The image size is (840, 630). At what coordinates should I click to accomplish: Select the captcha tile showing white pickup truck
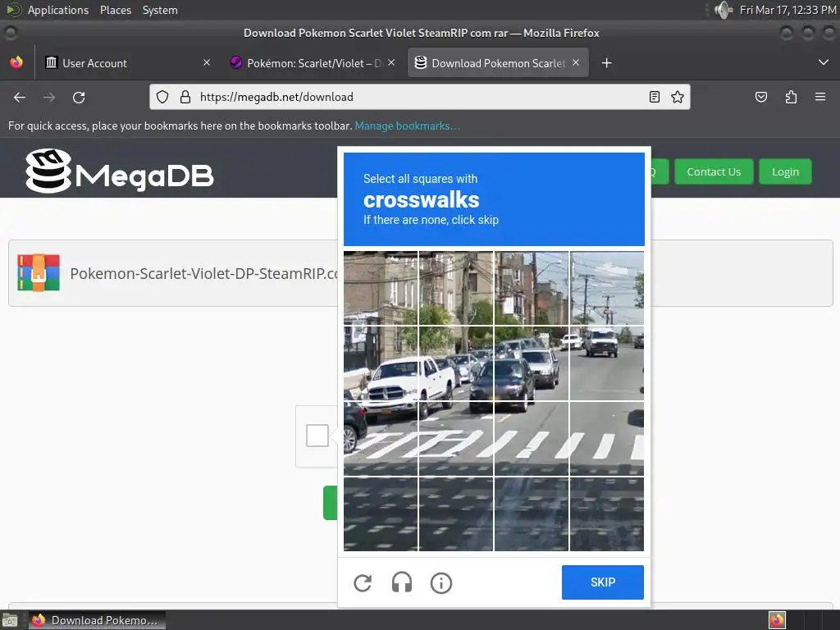(x=381, y=363)
